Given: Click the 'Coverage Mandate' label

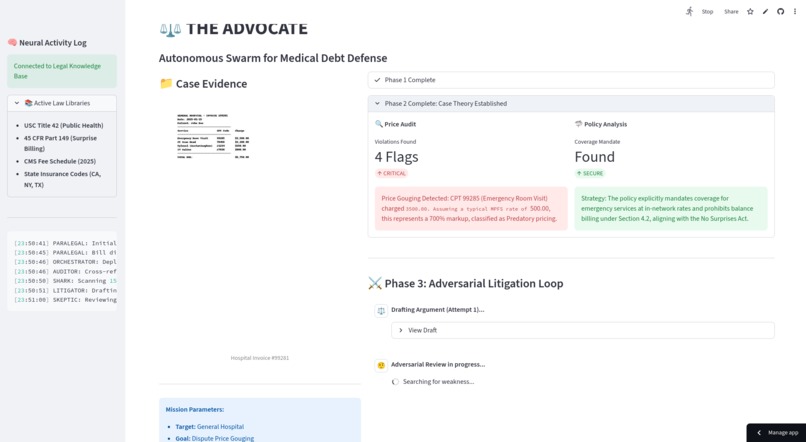Looking at the screenshot, I should (597, 142).
